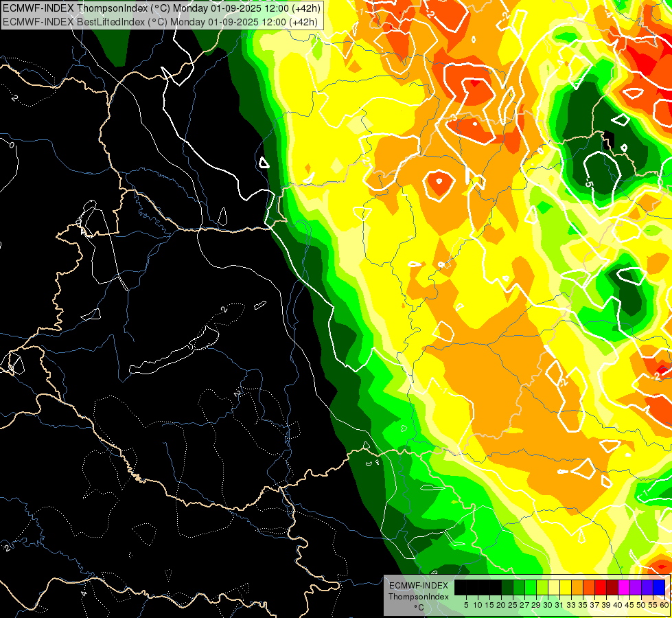Click the ECMWF-INDEX text in the legend

tap(419, 586)
